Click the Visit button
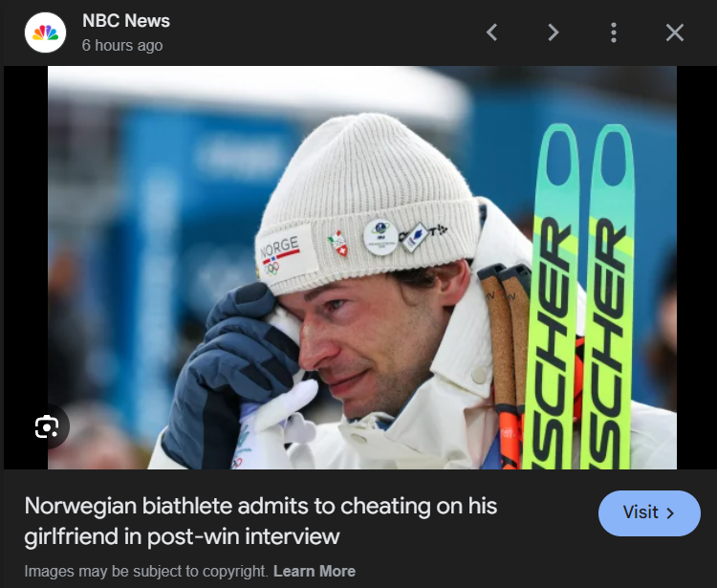The image size is (717, 588). [649, 513]
